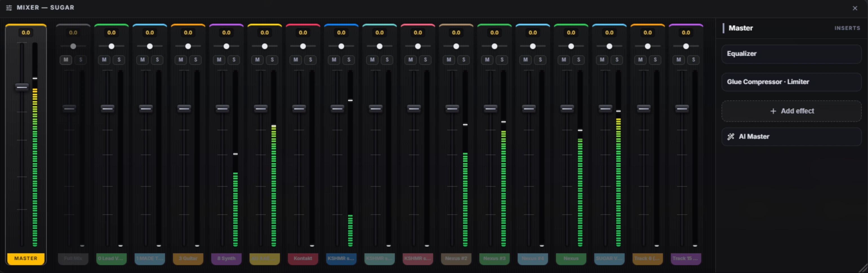868x273 pixels.
Task: Close the Mixer panel with the X
Action: coord(855,8)
